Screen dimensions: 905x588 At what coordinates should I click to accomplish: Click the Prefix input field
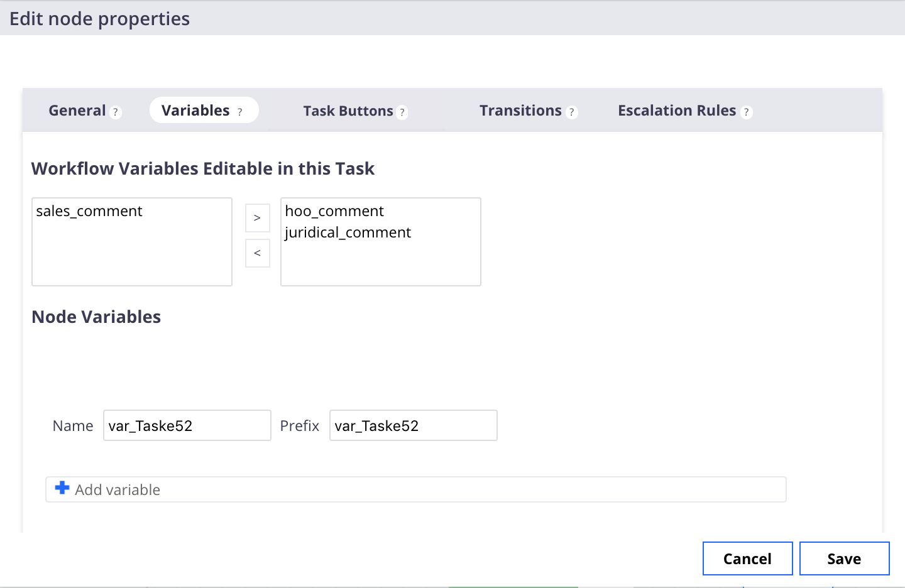click(x=414, y=425)
